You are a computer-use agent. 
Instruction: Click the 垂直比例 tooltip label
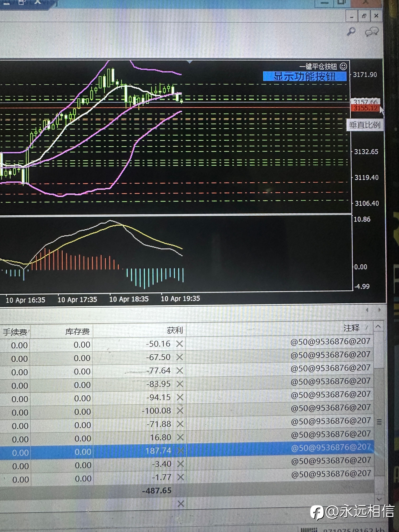[x=365, y=125]
